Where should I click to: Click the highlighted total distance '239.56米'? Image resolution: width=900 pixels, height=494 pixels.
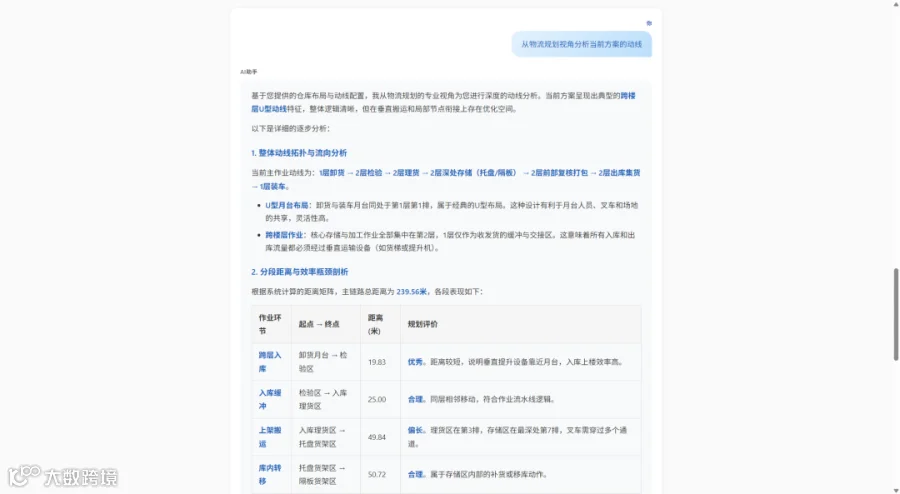[x=412, y=291]
